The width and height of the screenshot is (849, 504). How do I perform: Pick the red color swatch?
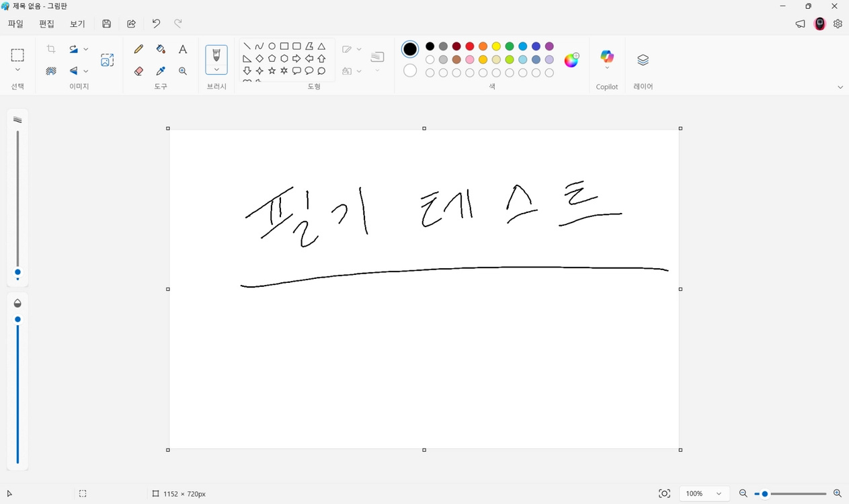(x=470, y=46)
